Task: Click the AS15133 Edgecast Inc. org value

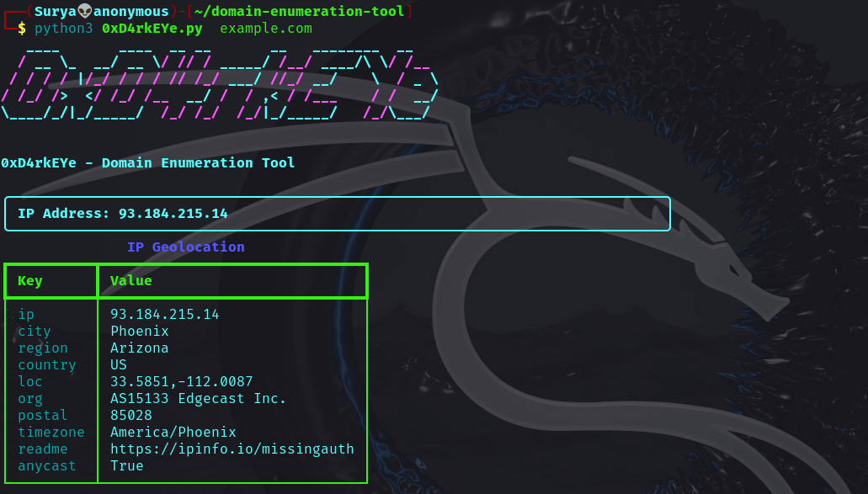Action: tap(198, 398)
